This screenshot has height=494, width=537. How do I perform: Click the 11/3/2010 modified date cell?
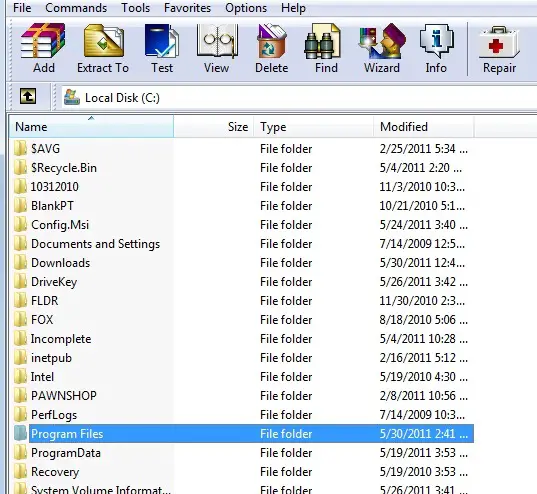point(422,187)
